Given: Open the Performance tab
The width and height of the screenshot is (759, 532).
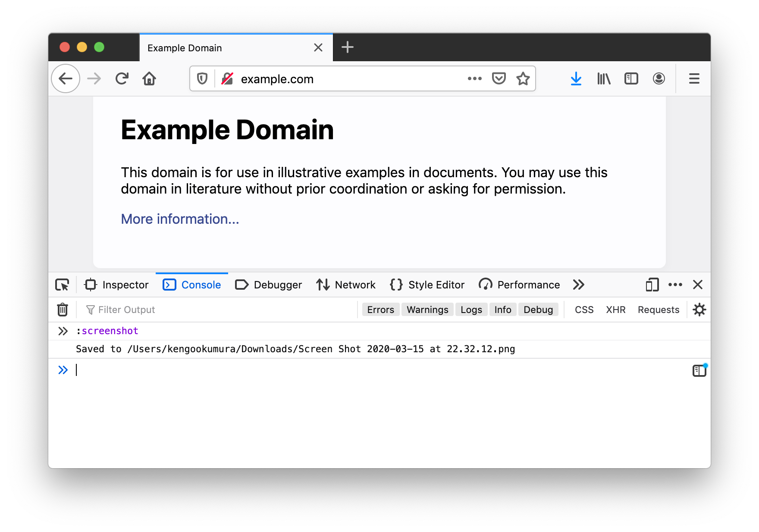Looking at the screenshot, I should click(x=520, y=285).
